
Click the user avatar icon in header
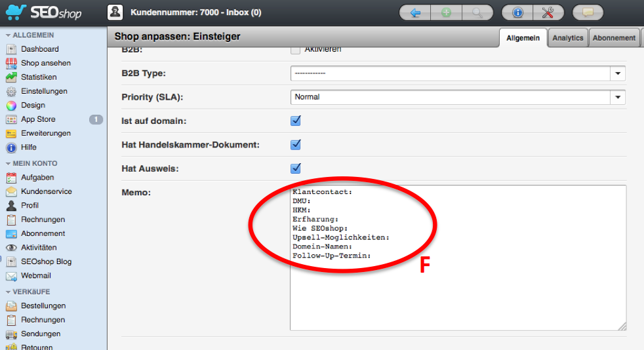click(115, 12)
